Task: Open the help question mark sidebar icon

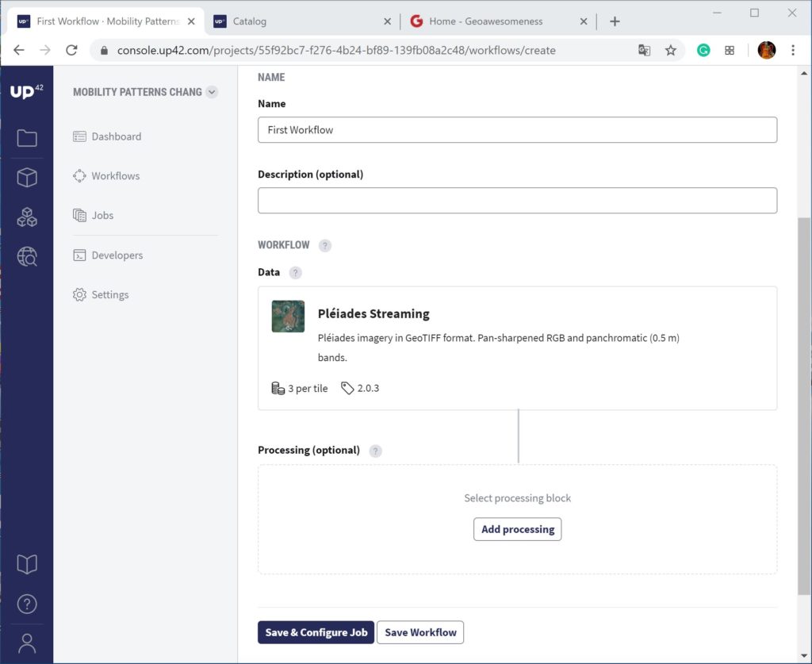Action: point(27,604)
